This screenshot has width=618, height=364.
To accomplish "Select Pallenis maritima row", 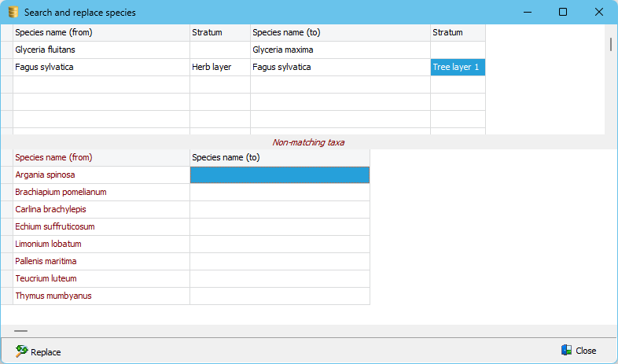I will [101, 262].
